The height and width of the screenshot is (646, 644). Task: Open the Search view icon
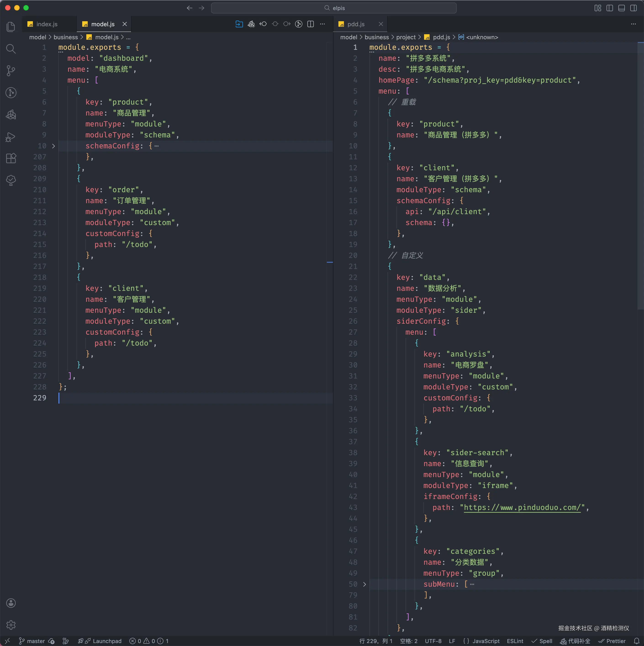(x=11, y=49)
